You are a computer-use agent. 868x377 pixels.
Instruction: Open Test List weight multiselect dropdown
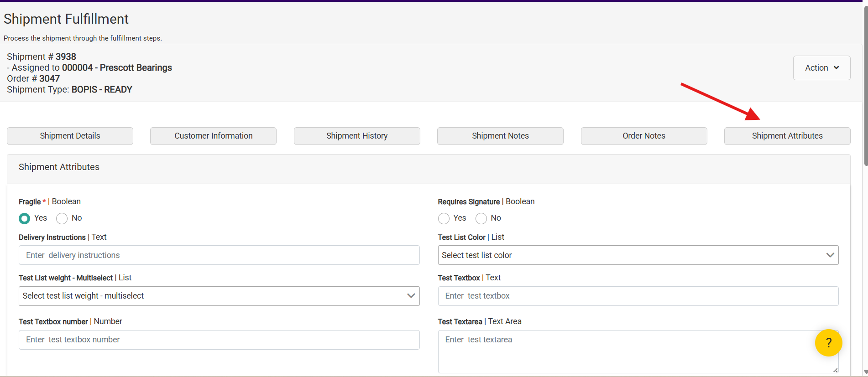pyautogui.click(x=219, y=296)
